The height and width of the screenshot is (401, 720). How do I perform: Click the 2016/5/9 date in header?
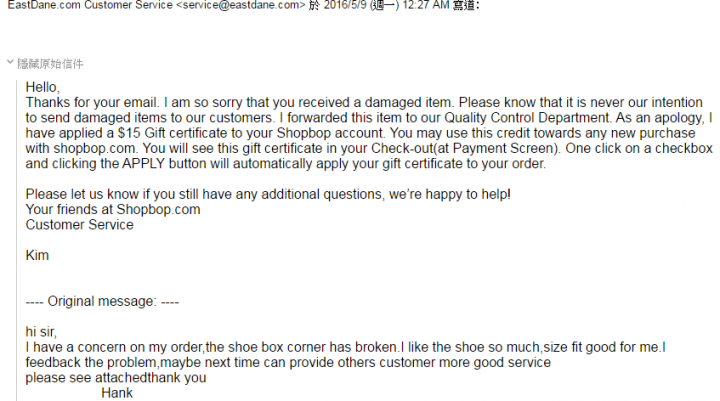[x=345, y=6]
